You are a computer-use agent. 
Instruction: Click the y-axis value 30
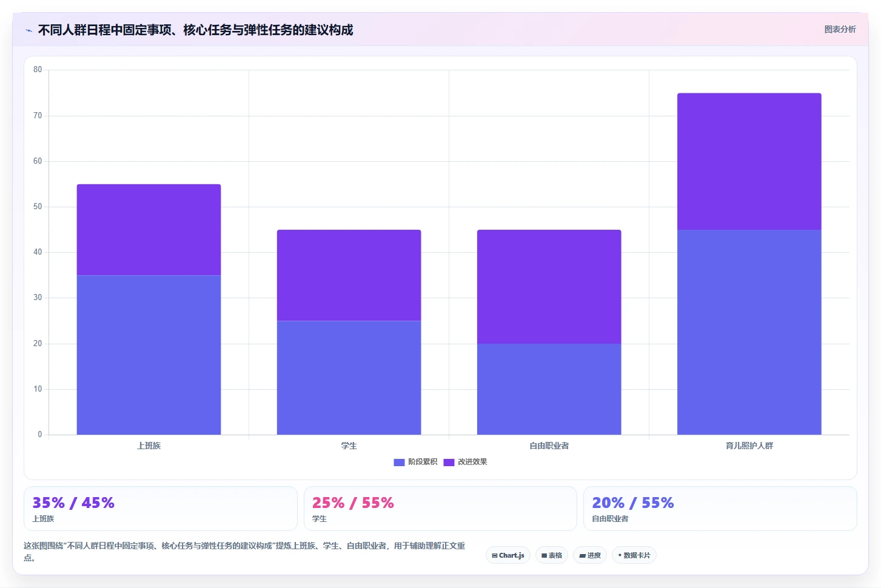pos(38,298)
